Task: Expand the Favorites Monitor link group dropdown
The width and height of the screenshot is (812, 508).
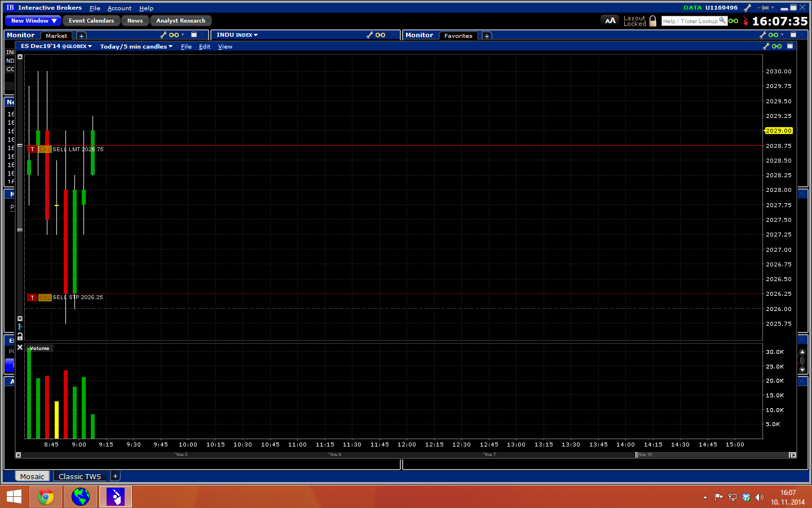Action: [x=782, y=35]
